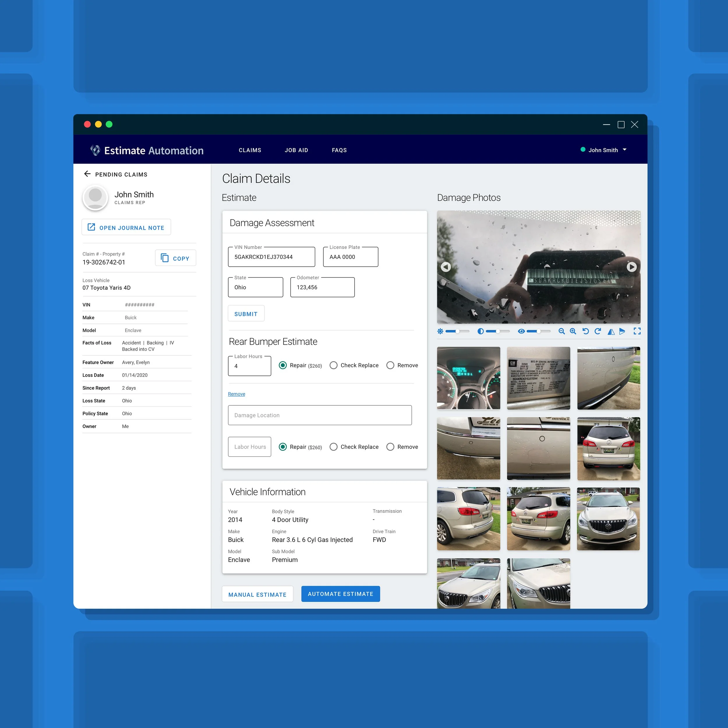
Task: Click the Remove link under Rear Bumper
Action: pos(236,394)
